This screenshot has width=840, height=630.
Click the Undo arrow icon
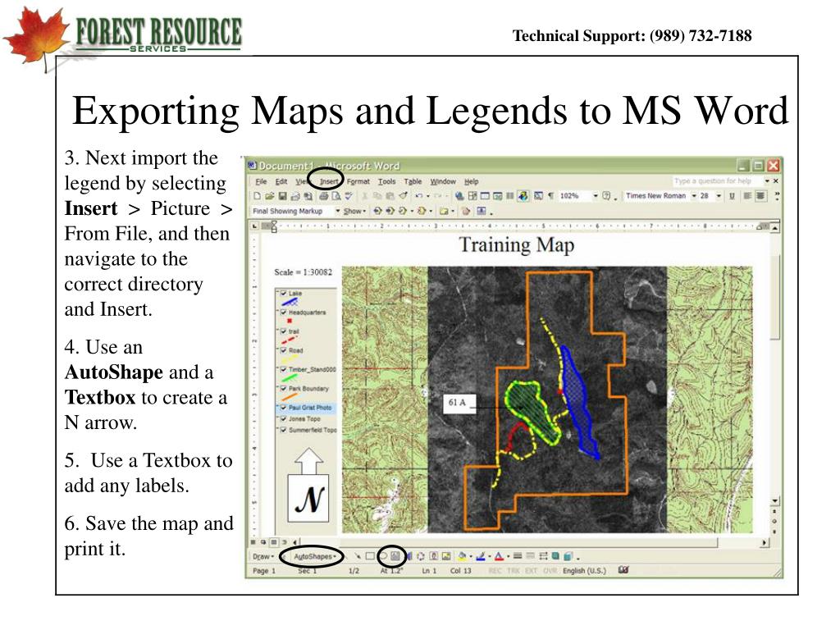[419, 196]
